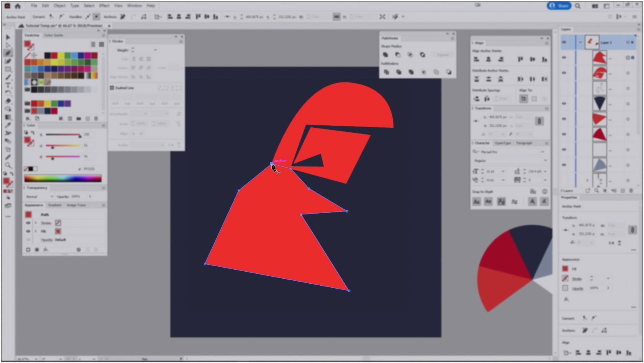644x363 pixels.
Task: Open the stroke Weight dropdown
Action: [155, 50]
